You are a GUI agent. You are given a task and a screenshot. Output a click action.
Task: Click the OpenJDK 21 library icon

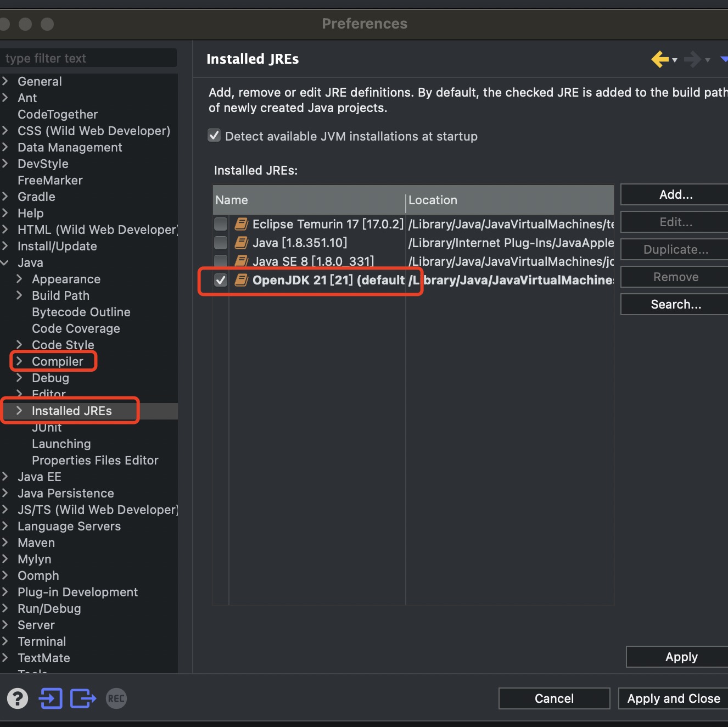[x=241, y=280]
